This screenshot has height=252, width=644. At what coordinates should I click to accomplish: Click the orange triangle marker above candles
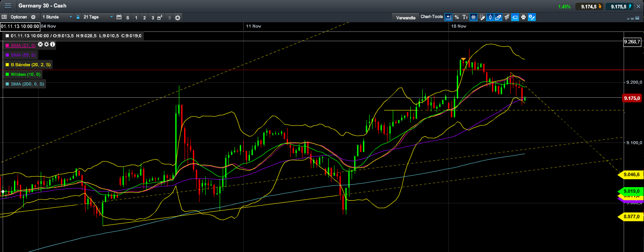pos(463,59)
